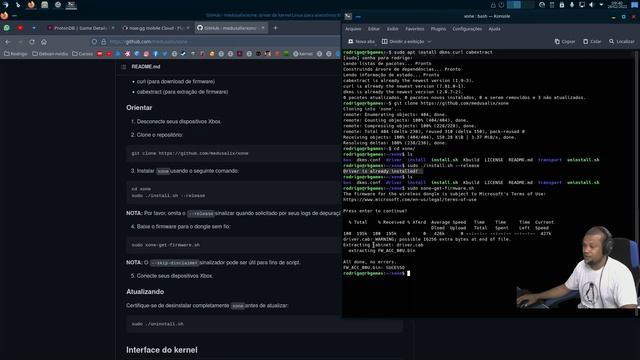Click the Firefox icon in the top panel

pyautogui.click(x=31, y=5)
